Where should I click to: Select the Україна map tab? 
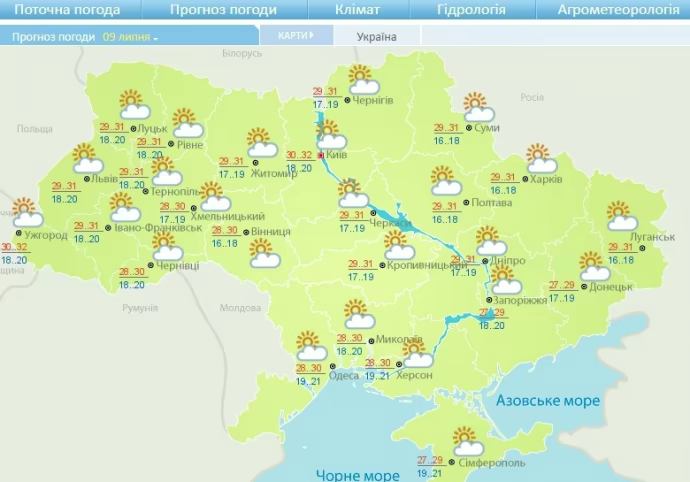pos(376,36)
